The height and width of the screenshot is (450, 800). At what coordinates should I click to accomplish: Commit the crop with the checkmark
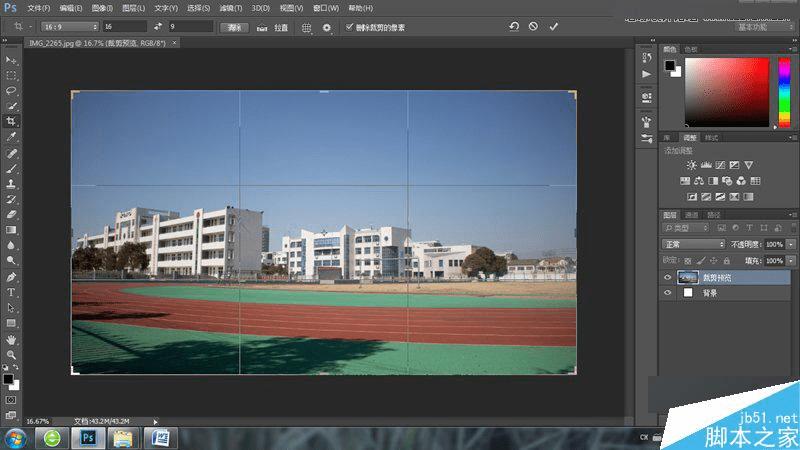(x=554, y=26)
